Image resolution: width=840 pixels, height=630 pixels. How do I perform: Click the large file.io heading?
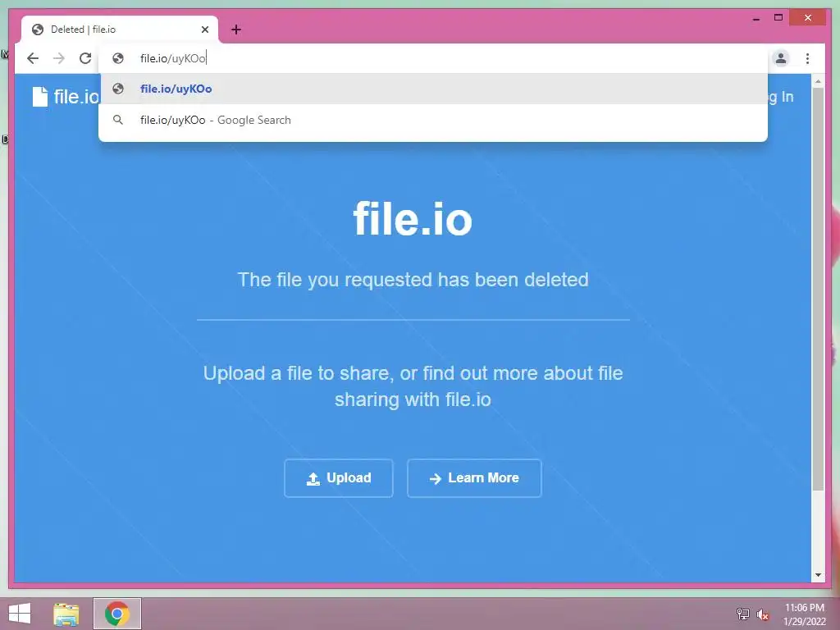(413, 218)
